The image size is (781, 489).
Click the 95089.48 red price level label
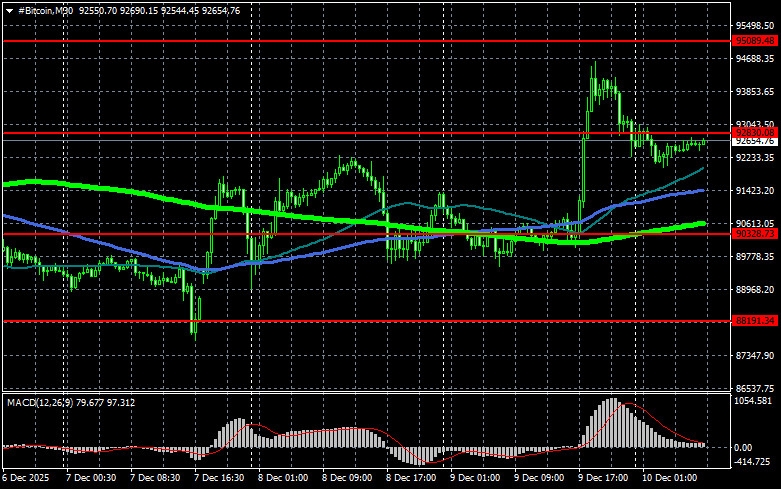[755, 41]
